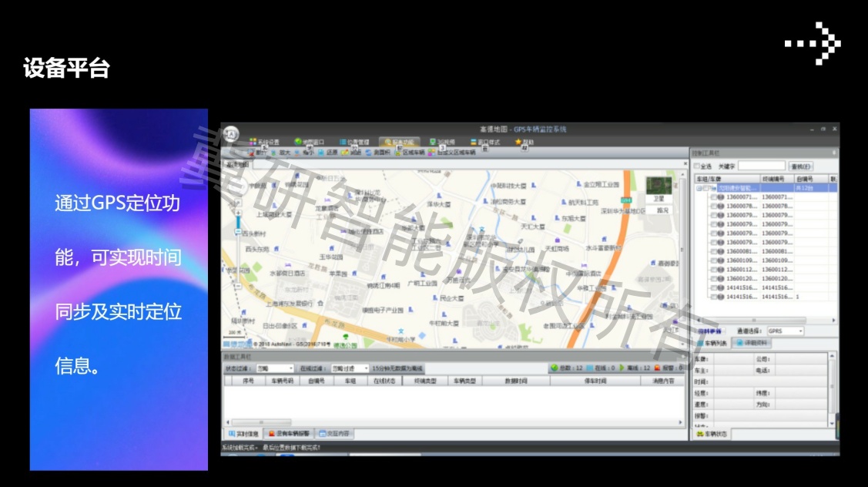
Task: Click the vehicle list right scroll arrow
Action: [x=833, y=321]
